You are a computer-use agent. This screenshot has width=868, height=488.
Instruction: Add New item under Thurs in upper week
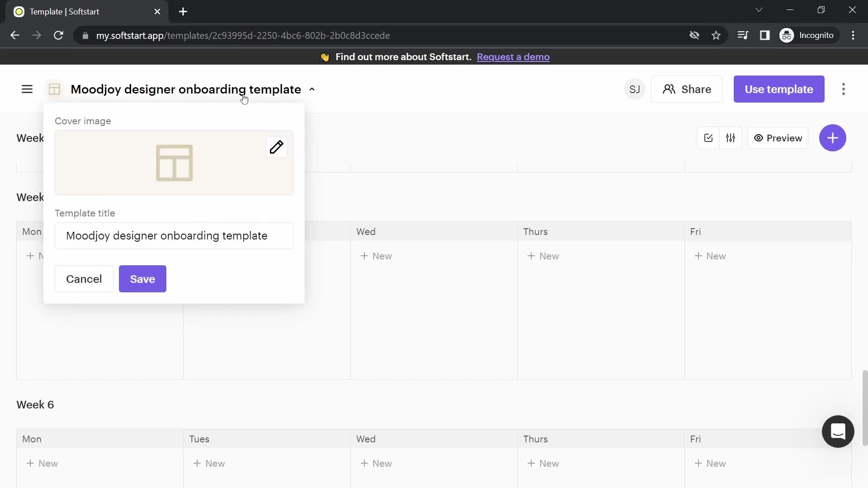543,256
